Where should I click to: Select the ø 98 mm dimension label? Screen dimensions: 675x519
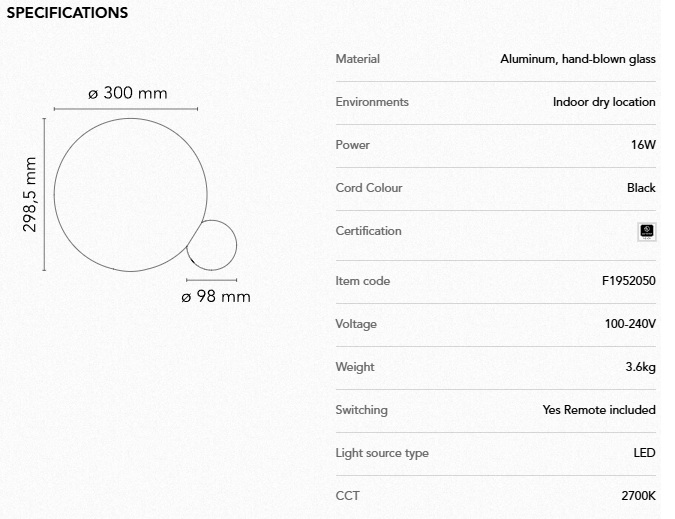(x=216, y=297)
